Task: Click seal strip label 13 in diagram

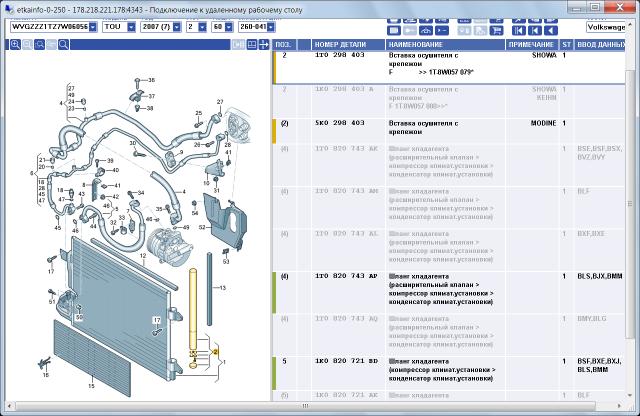Action: [x=222, y=288]
